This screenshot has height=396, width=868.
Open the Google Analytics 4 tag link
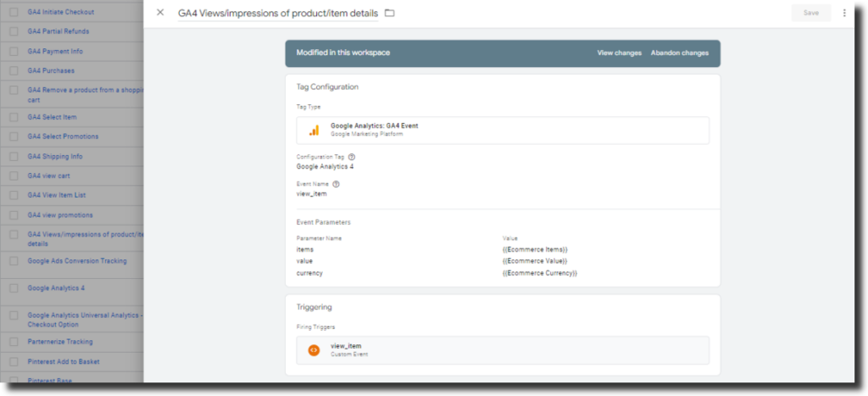point(56,288)
